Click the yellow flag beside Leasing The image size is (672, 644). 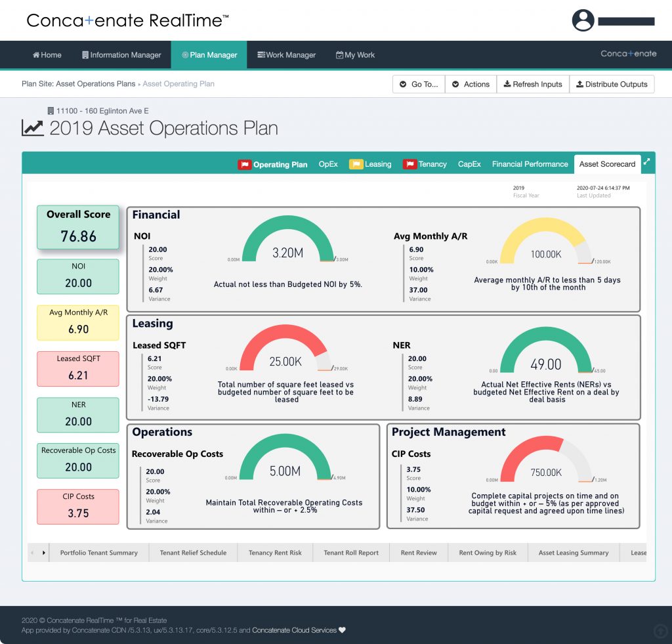pyautogui.click(x=356, y=164)
